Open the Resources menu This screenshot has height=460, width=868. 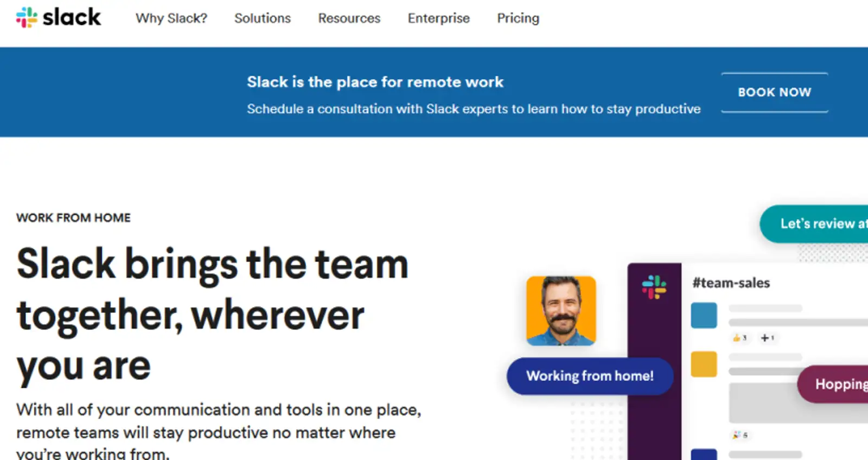click(349, 18)
